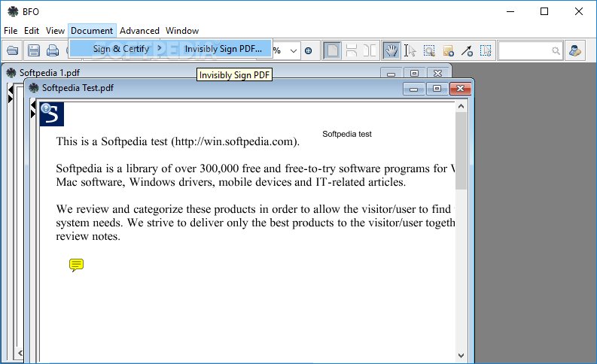The height and width of the screenshot is (364, 597).
Task: Click the zoom in plus icon
Action: pos(309,50)
